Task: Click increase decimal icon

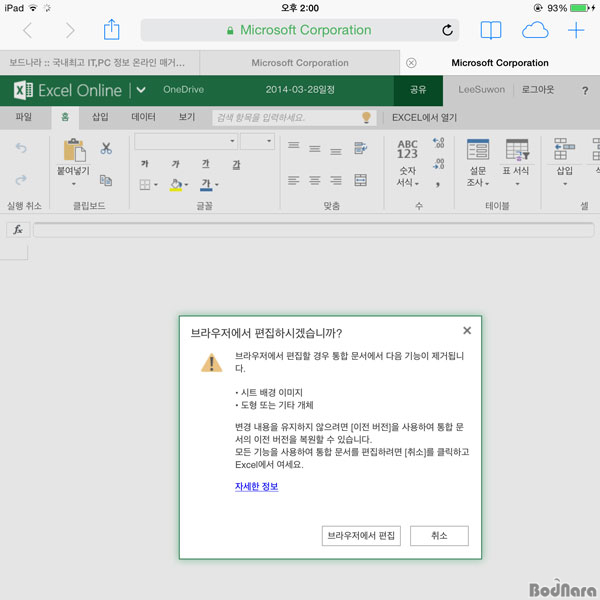Action: point(439,143)
